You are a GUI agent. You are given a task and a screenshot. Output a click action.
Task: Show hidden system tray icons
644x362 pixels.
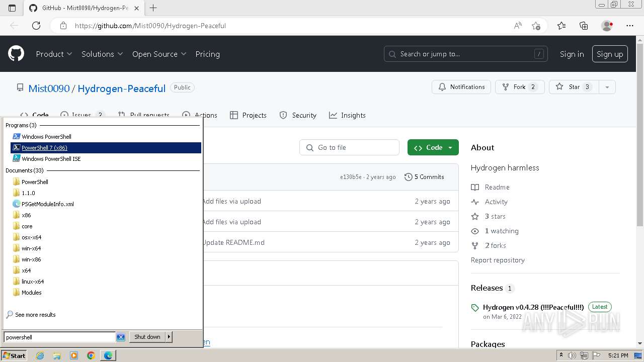click(561, 355)
